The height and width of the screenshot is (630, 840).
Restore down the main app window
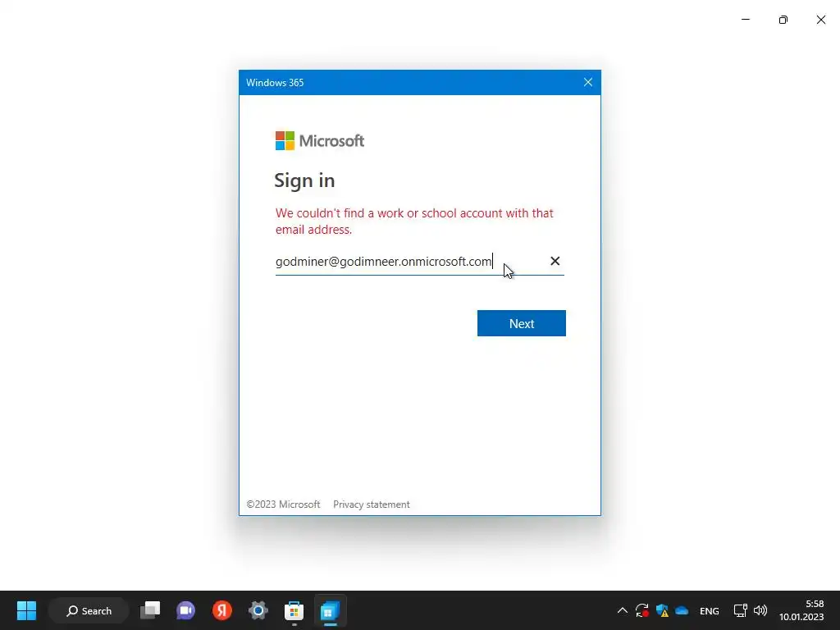(783, 20)
